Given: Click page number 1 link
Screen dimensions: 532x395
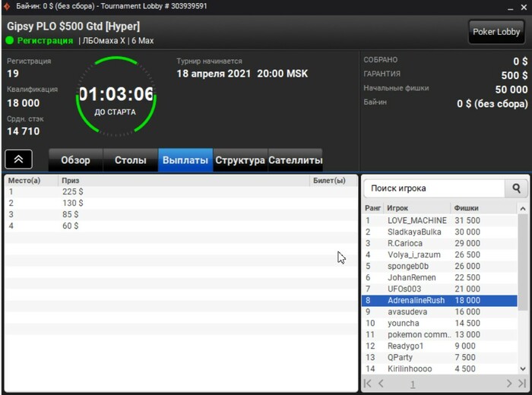Looking at the screenshot, I should click(413, 384).
